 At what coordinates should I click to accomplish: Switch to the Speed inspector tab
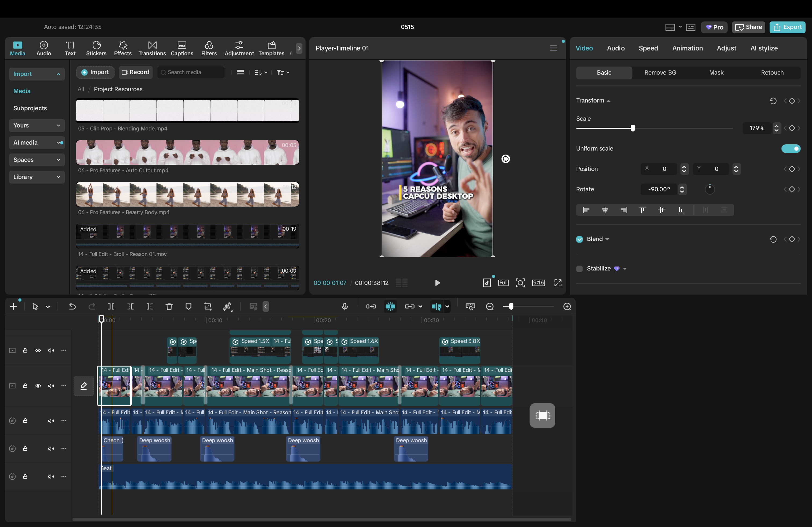[x=648, y=48]
